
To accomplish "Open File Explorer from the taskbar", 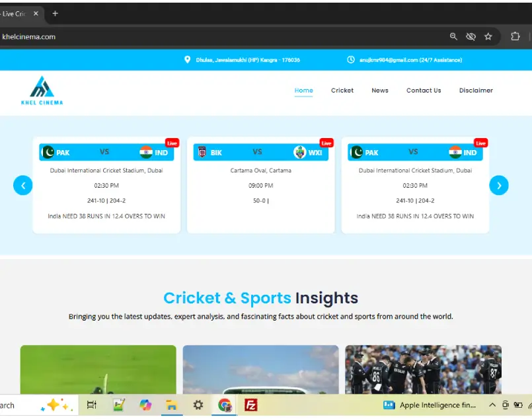I will (171, 404).
